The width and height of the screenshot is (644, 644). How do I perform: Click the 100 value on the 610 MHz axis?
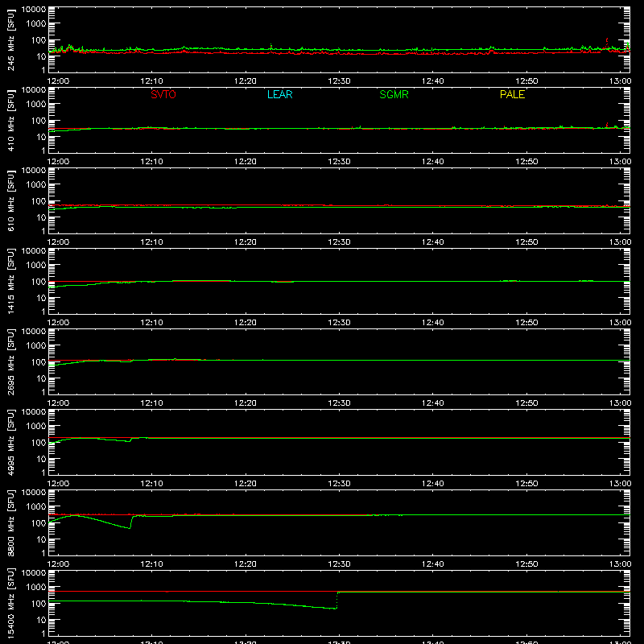[39, 201]
